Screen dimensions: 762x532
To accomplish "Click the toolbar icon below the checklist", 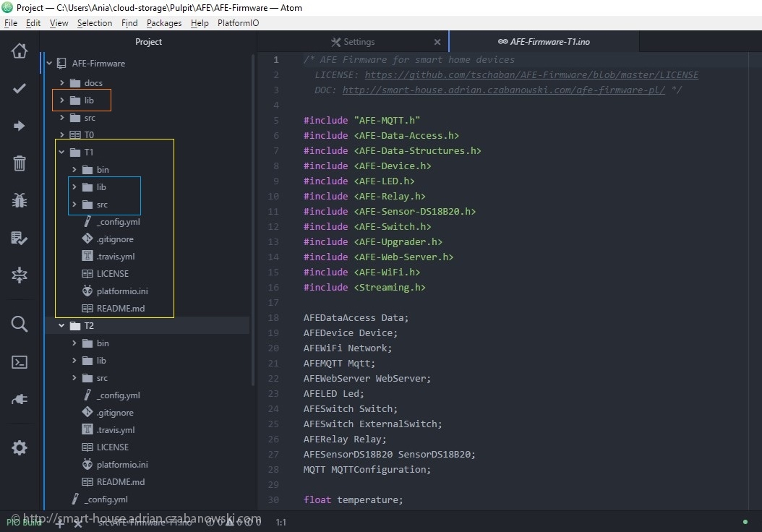I will pyautogui.click(x=20, y=275).
